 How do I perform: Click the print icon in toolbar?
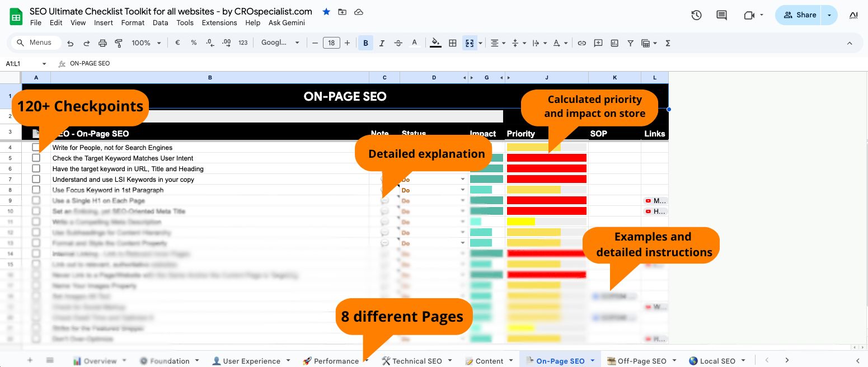(102, 43)
